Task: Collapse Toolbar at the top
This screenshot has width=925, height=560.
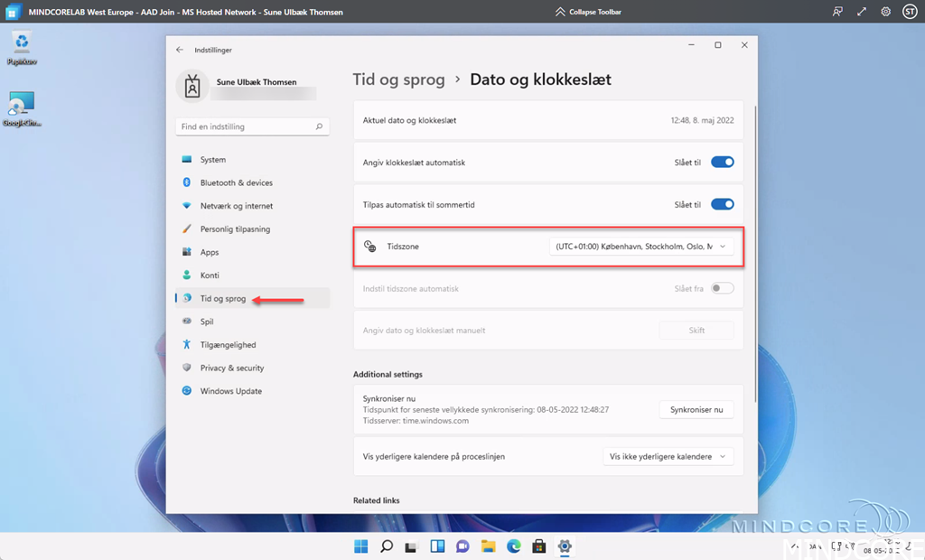Action: click(x=588, y=12)
